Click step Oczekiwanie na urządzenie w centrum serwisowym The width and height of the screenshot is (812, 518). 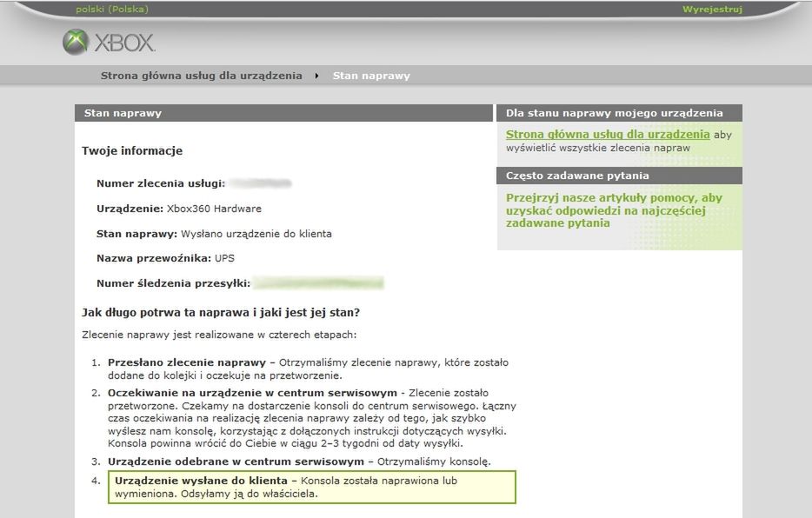[x=312, y=418]
